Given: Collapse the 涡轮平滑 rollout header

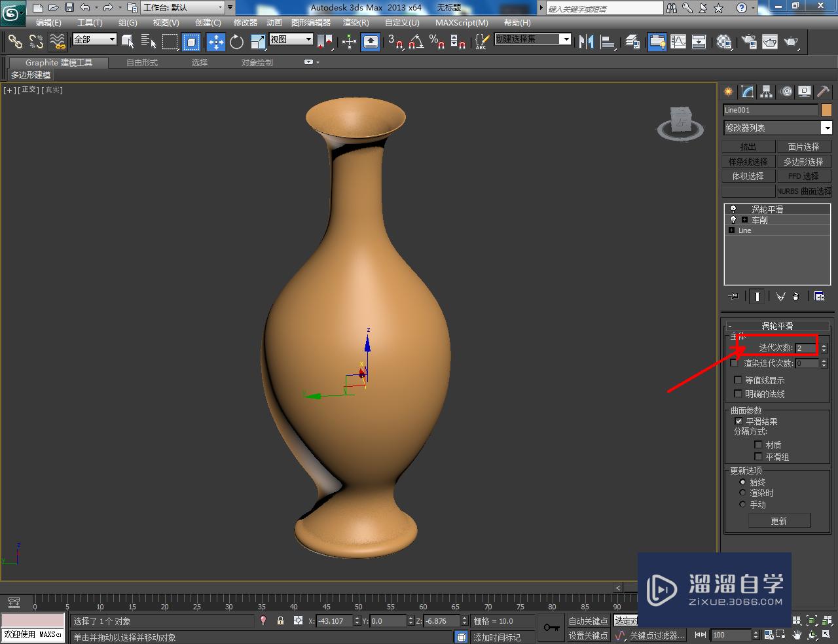Looking at the screenshot, I should tap(777, 326).
